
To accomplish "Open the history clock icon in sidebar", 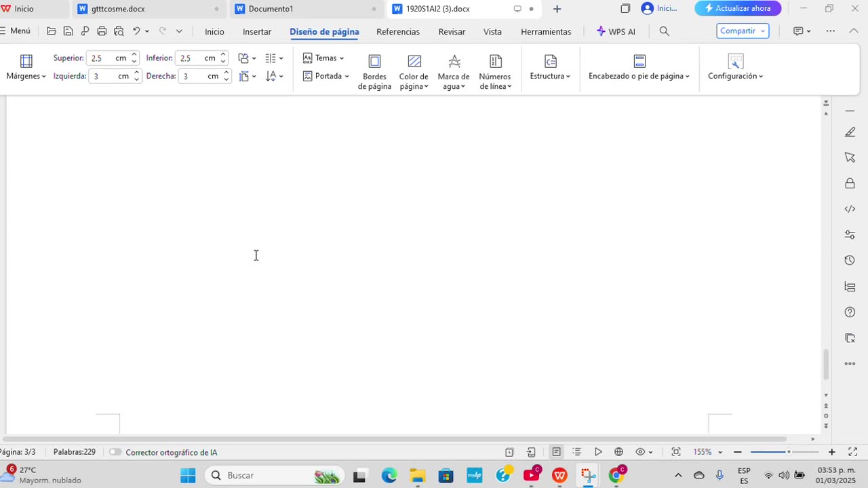I will 850,260.
